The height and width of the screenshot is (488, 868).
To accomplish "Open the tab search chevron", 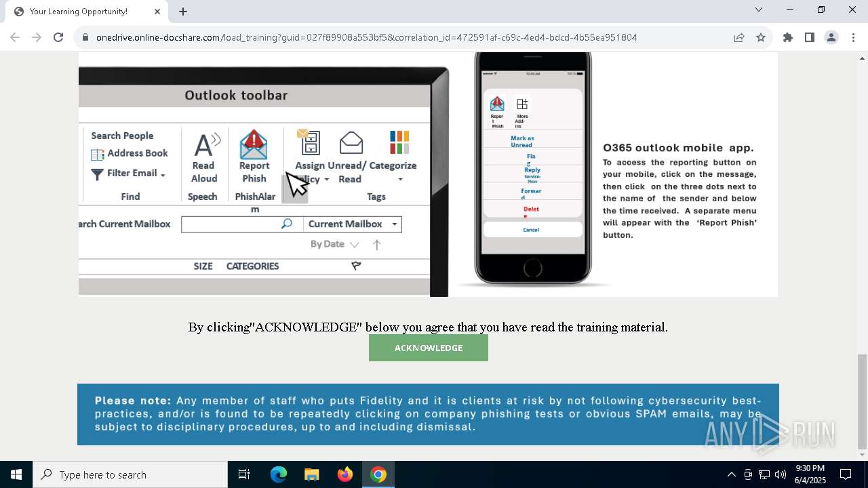I will click(759, 9).
